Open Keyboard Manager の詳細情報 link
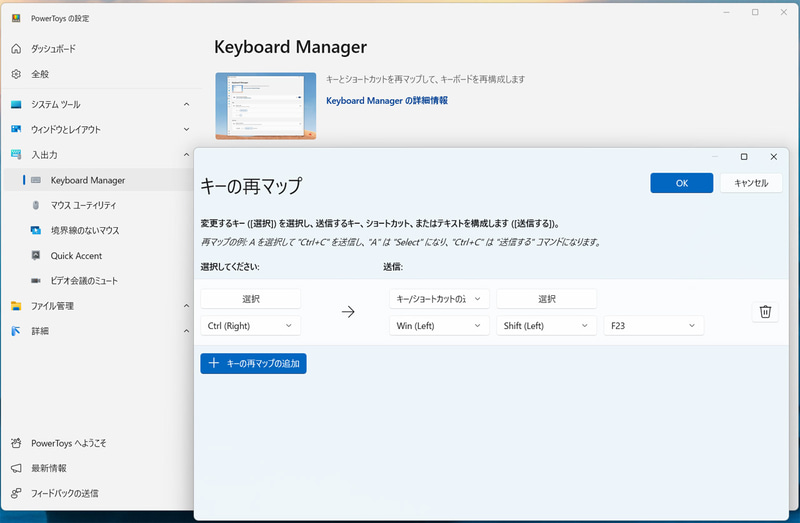800x523 pixels. pos(387,101)
